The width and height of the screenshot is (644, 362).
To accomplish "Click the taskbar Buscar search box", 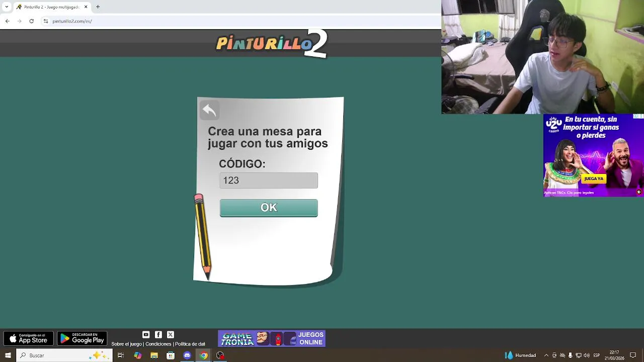I will pos(64,355).
